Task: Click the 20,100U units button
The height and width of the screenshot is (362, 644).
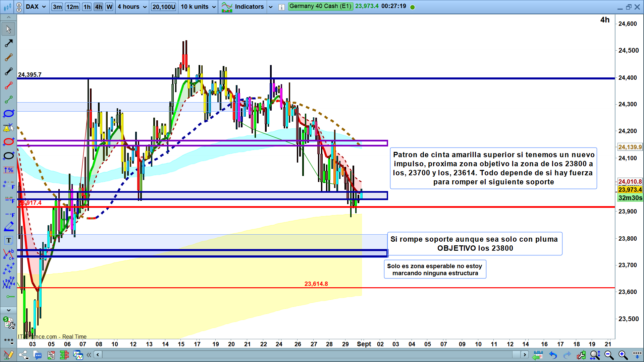Action: [x=164, y=7]
